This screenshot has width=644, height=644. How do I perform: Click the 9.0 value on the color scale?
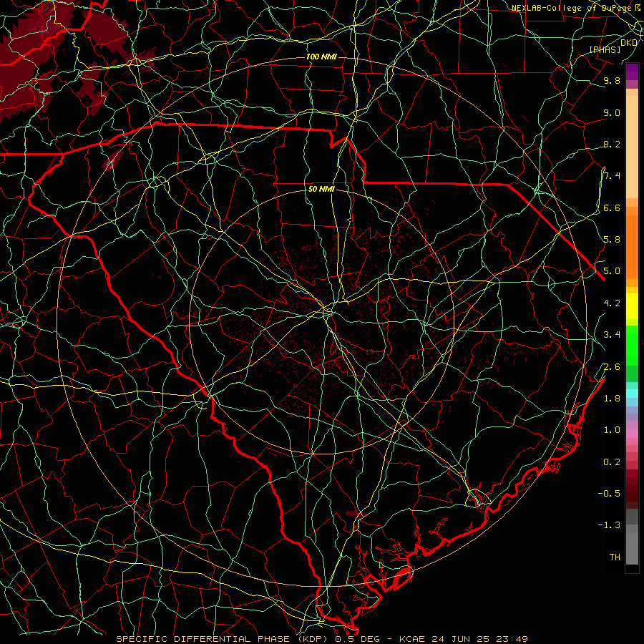pyautogui.click(x=612, y=112)
